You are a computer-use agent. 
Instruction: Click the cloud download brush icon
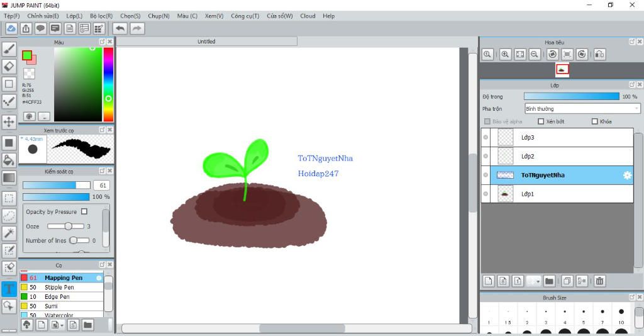pos(26,325)
